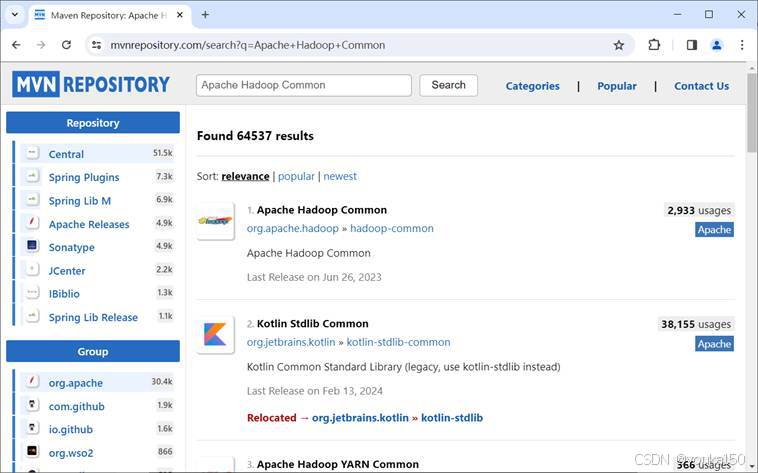The height and width of the screenshot is (473, 758).
Task: Click the Sonatype icon
Action: [32, 246]
